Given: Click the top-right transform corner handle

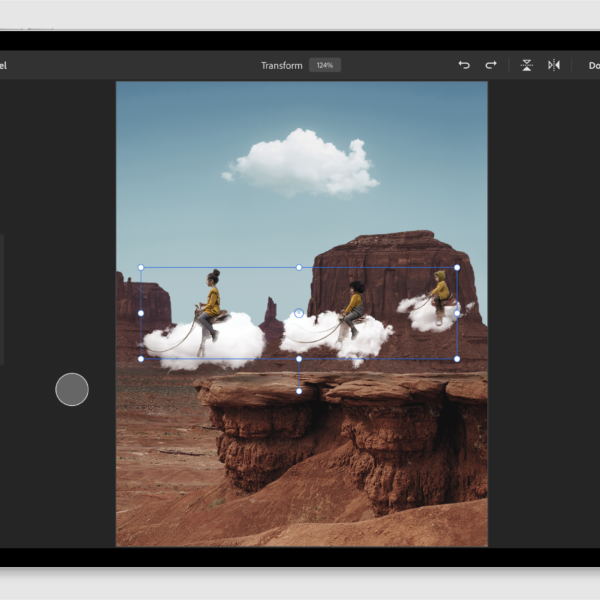Looking at the screenshot, I should [x=457, y=267].
